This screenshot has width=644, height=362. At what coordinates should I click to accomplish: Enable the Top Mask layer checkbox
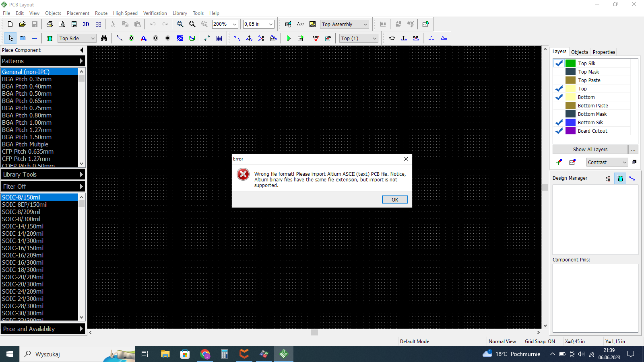[x=559, y=72]
